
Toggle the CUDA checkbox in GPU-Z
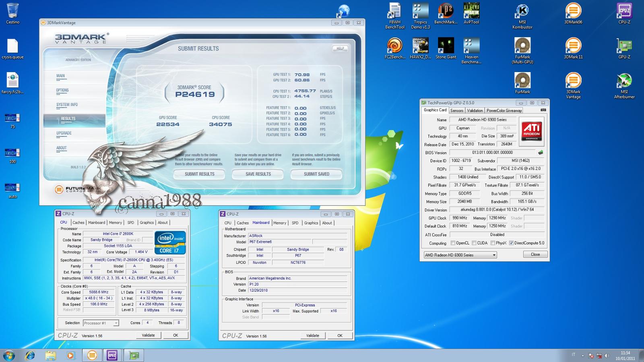[x=474, y=243]
